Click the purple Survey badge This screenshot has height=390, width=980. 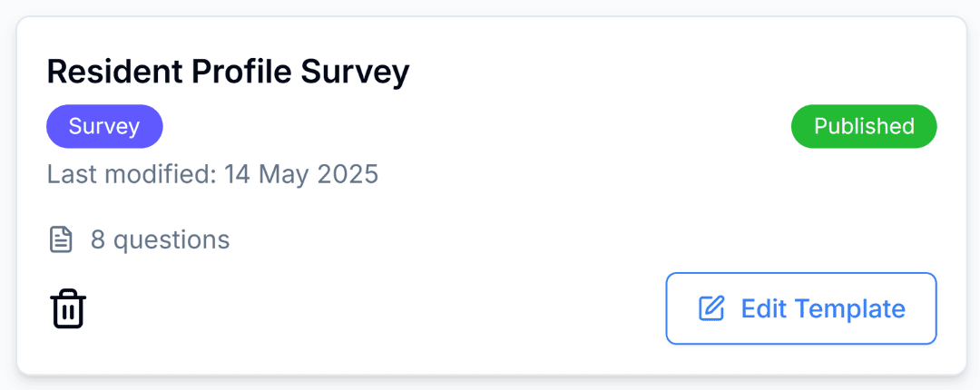[x=104, y=126]
